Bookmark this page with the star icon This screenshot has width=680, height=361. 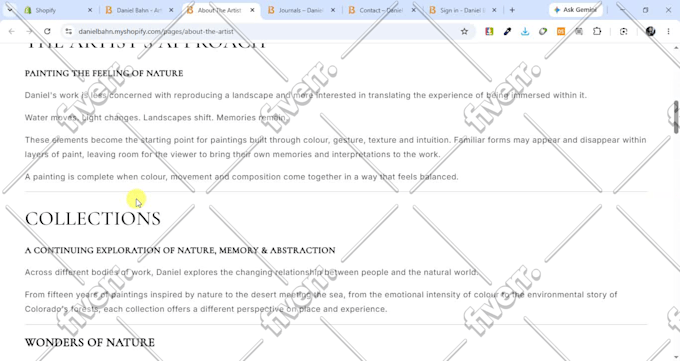[x=464, y=31]
